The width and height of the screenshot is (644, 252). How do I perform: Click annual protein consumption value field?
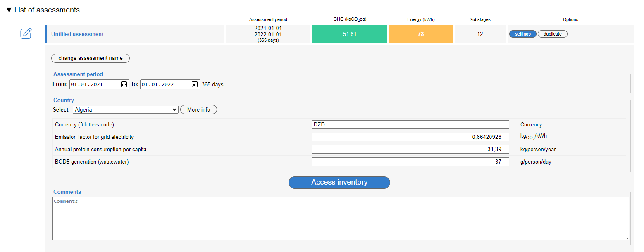[410, 150]
